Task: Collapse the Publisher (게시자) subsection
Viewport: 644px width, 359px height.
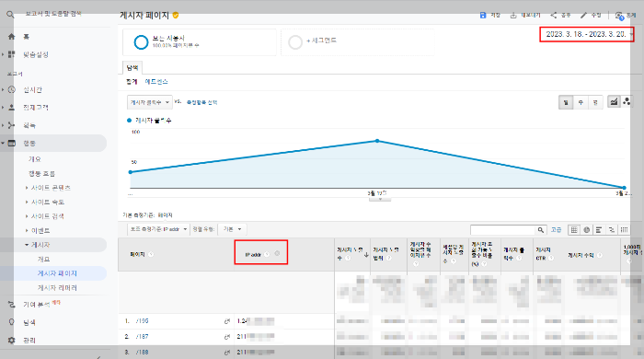Action: point(27,245)
